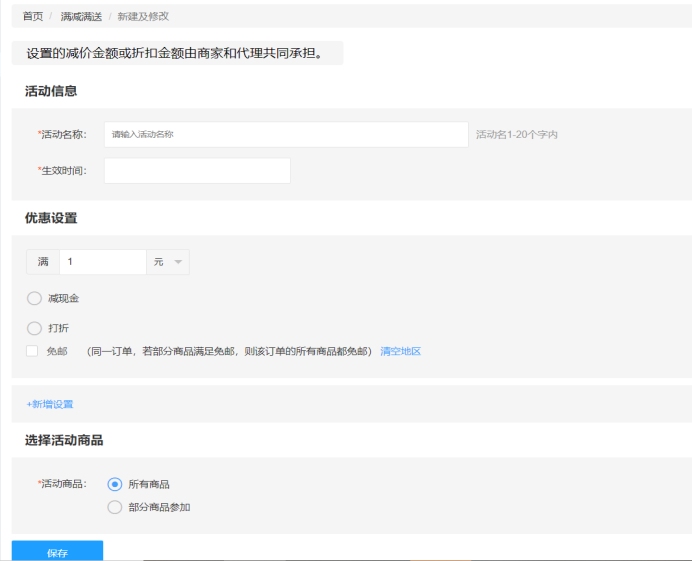Click the notice about 商家和代理共同承担
Viewport: 692px width, 561px height.
[176, 53]
